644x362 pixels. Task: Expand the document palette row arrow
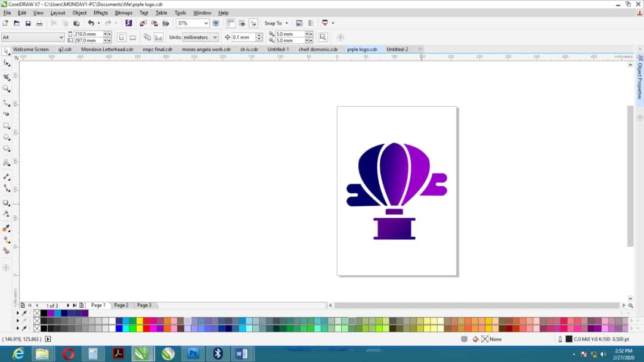pyautogui.click(x=17, y=313)
